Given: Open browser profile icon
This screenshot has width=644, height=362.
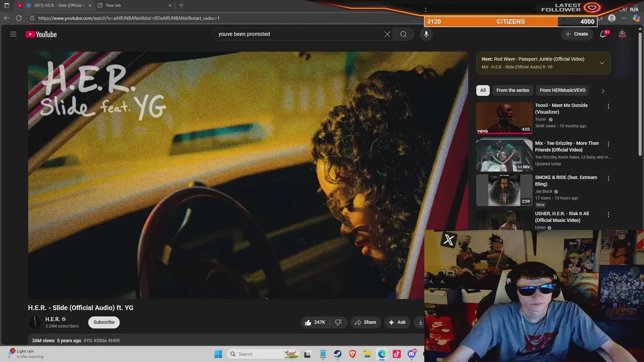Looking at the screenshot, I should coord(612,18).
